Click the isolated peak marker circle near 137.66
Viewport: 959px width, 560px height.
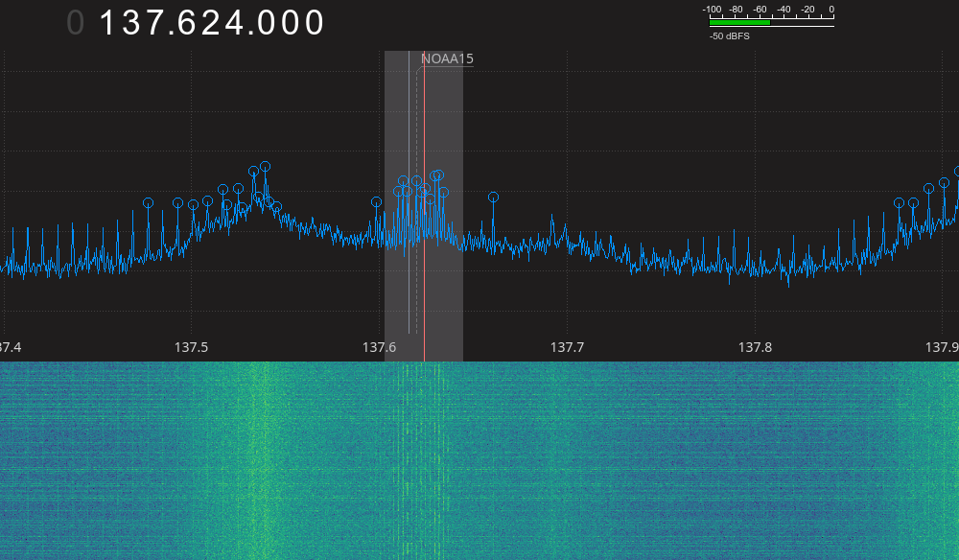pos(493,197)
